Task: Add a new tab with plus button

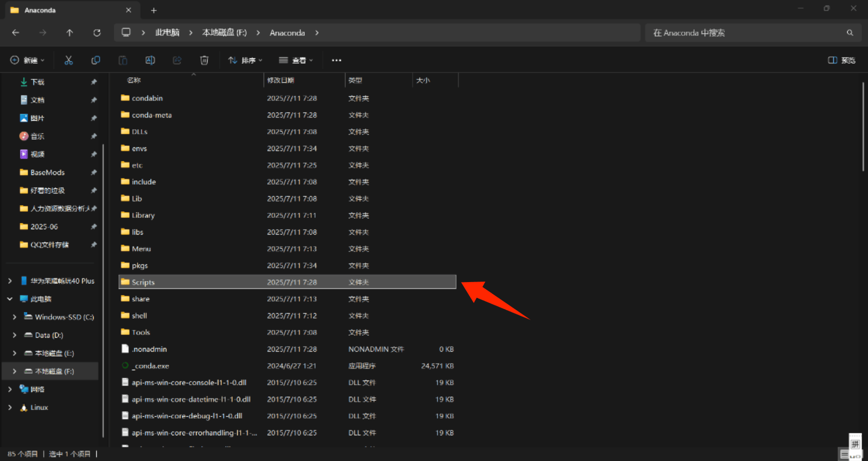Action: point(154,10)
